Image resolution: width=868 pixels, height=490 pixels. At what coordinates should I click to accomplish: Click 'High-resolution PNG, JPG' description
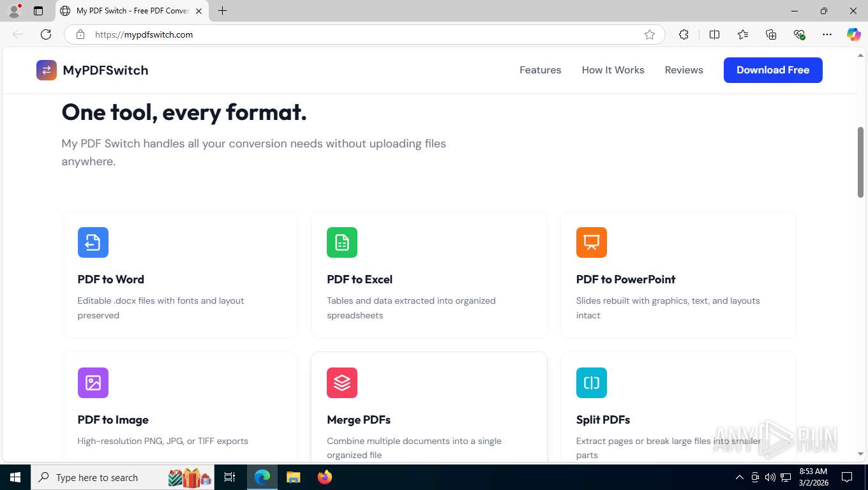163,441
